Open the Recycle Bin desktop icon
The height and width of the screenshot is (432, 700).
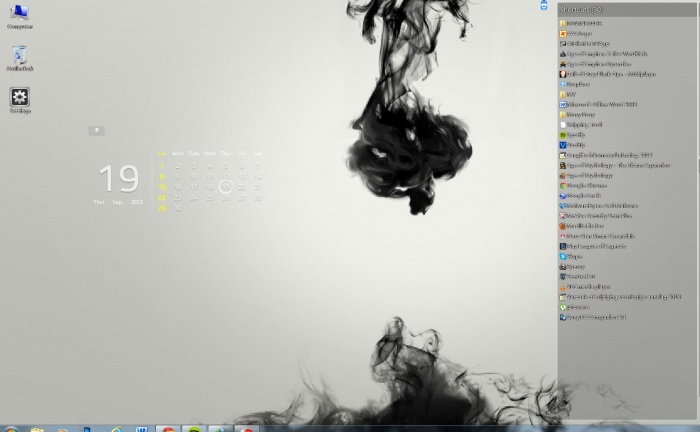[19, 57]
